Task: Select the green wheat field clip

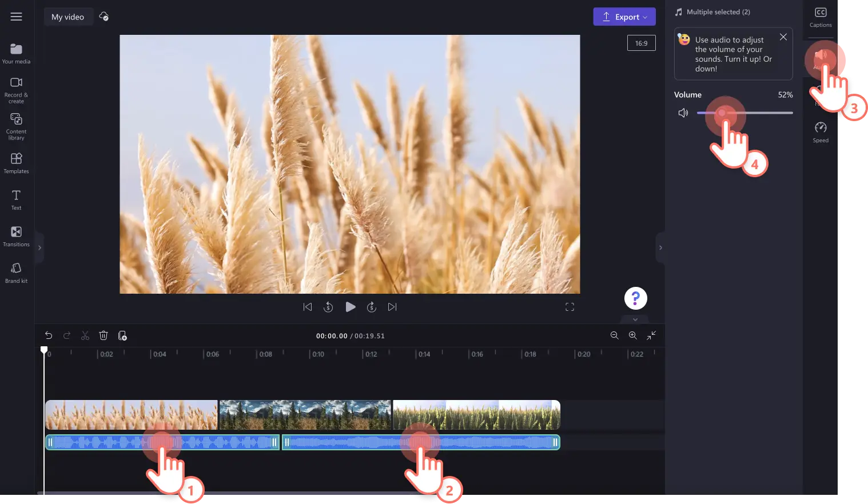Action: pyautogui.click(x=477, y=415)
